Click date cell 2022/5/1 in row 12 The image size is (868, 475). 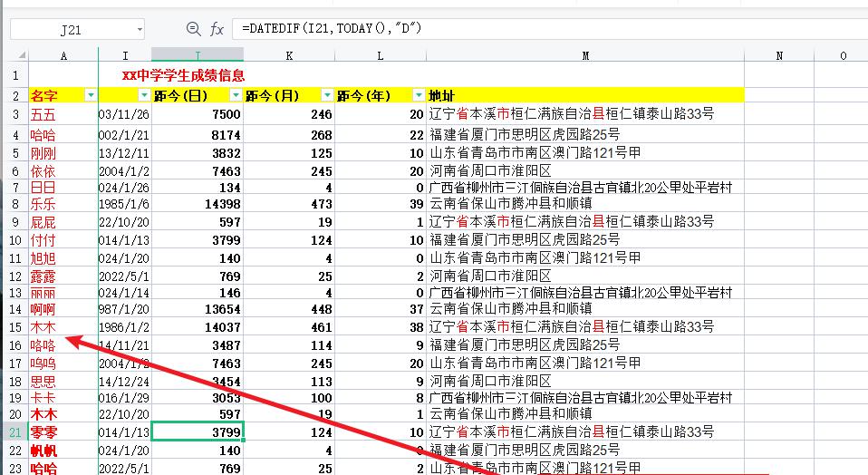124,276
